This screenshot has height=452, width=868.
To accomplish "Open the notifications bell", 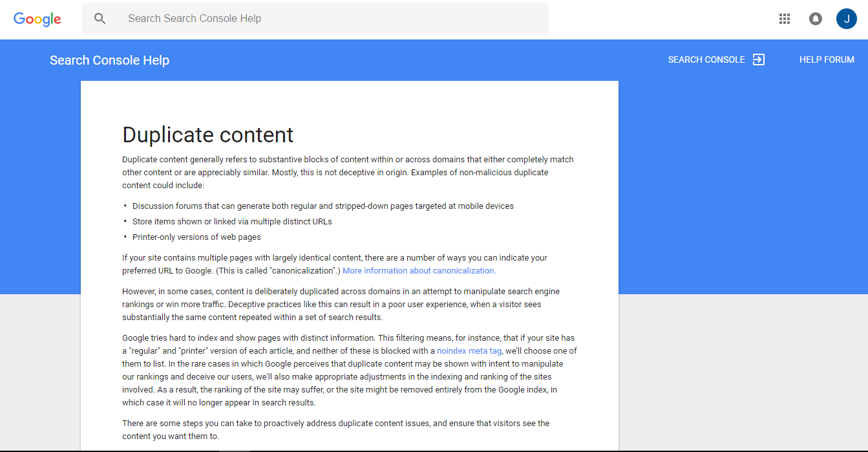I will pos(816,19).
